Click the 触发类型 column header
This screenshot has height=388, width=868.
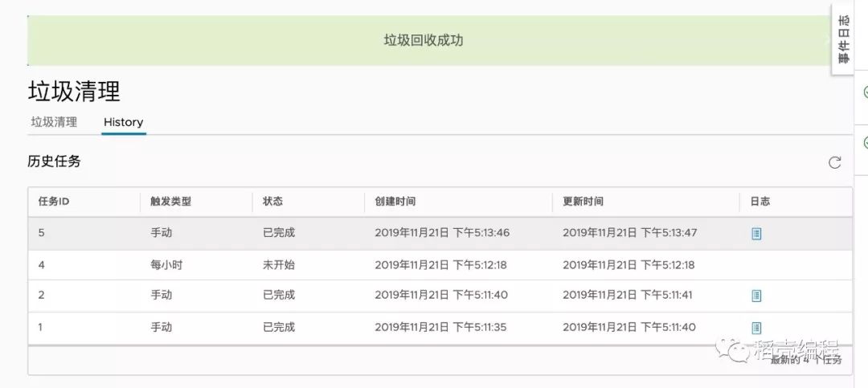tap(170, 201)
